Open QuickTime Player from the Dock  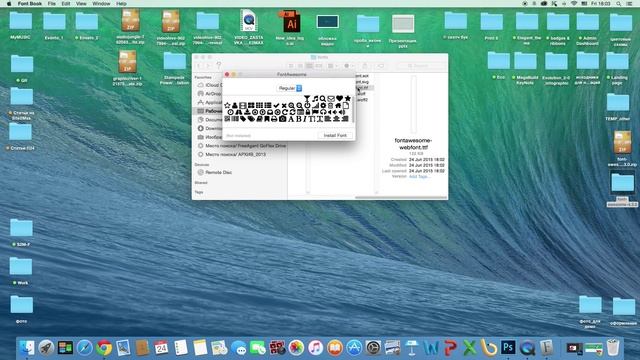click(527, 348)
